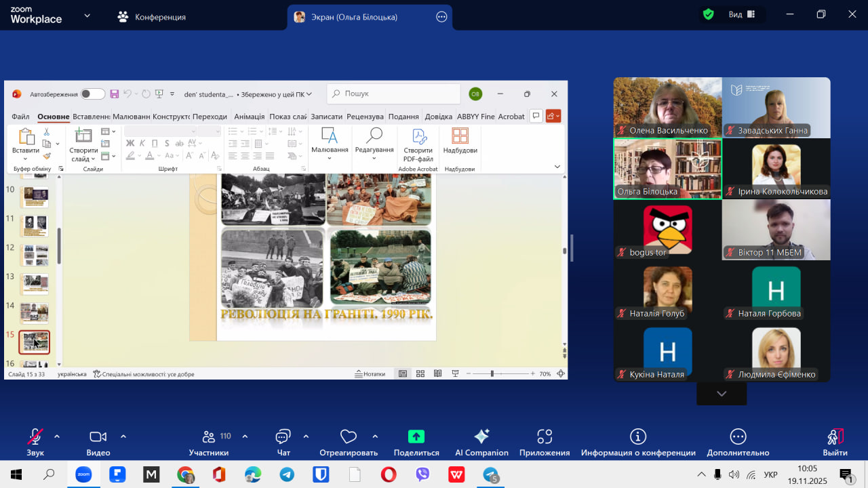868x488 pixels.
Task: Click the More options button
Action: coord(738,436)
